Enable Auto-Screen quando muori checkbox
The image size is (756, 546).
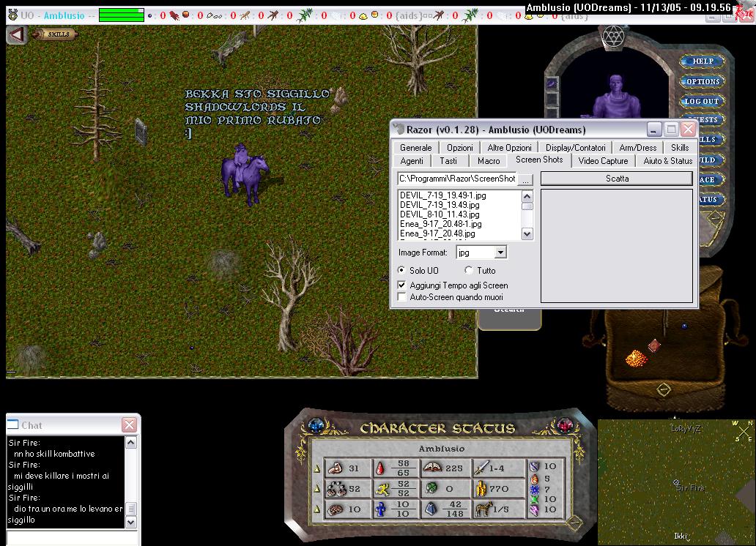click(x=401, y=297)
